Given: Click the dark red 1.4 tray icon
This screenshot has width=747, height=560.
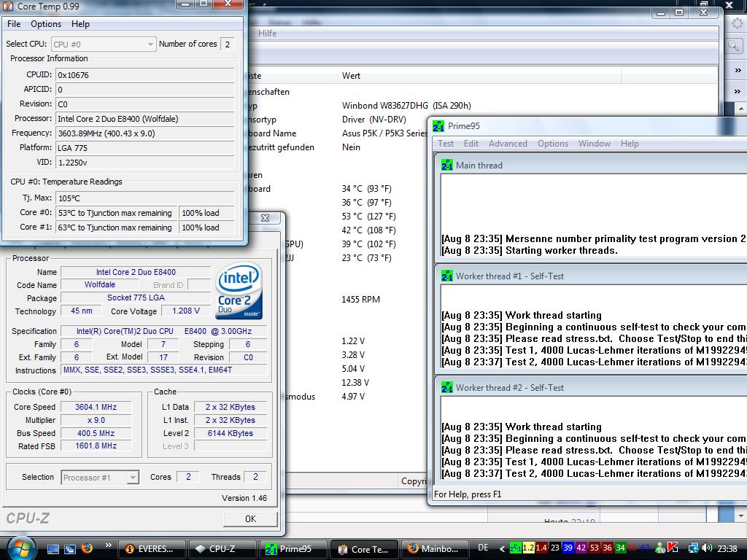Looking at the screenshot, I should (541, 548).
